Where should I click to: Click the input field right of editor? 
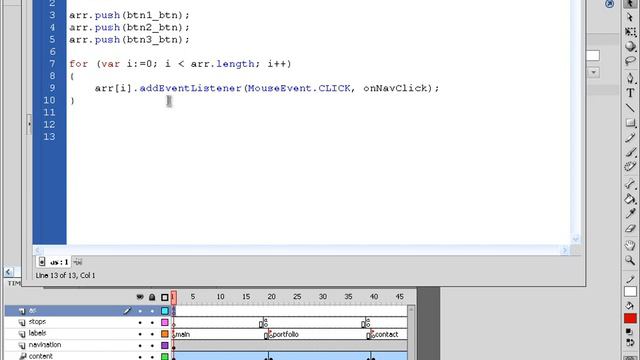593,56
